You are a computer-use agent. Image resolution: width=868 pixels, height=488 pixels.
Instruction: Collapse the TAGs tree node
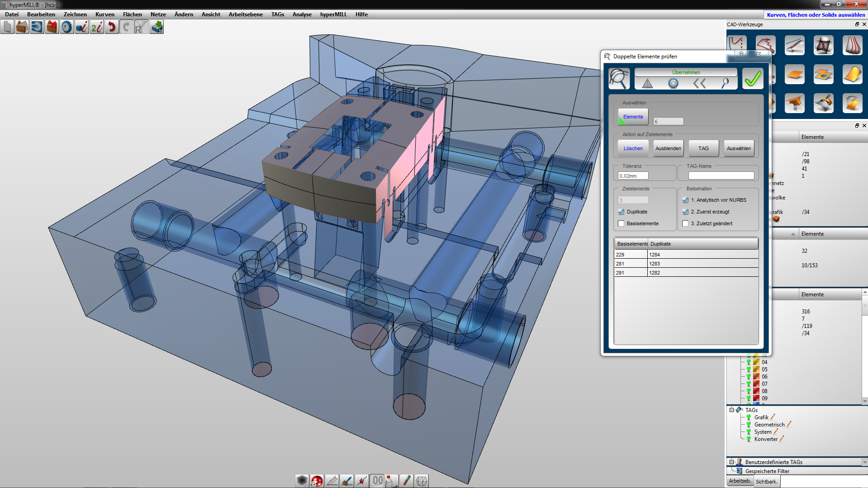(x=731, y=410)
